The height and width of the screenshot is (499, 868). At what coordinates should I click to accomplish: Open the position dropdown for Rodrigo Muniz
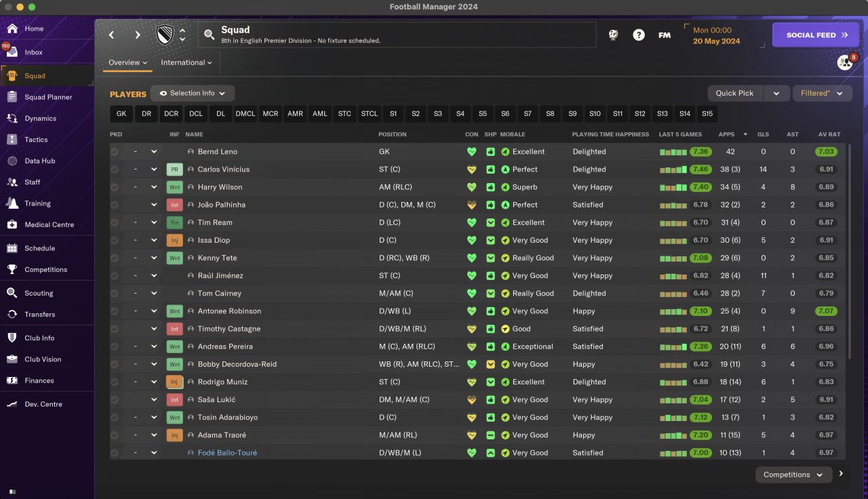tap(154, 382)
